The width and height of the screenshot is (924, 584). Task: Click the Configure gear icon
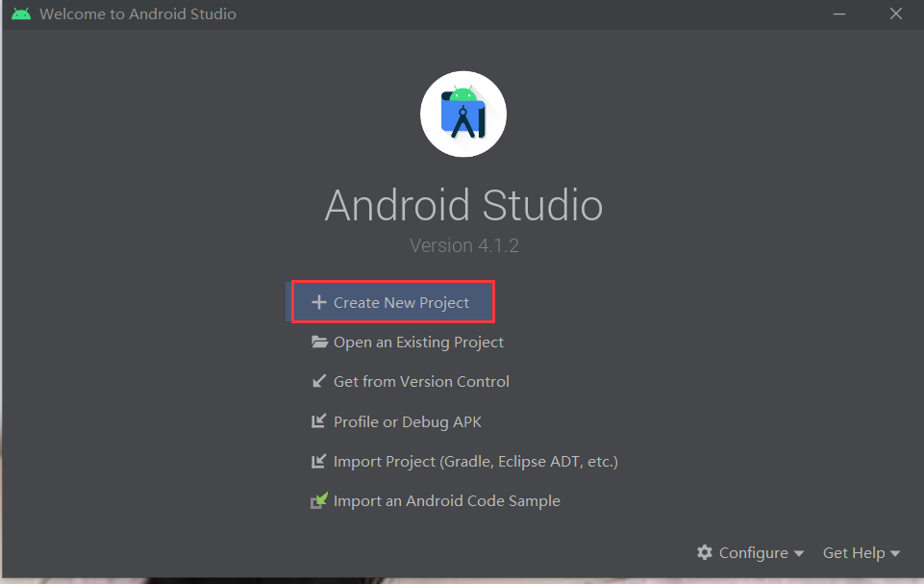[705, 553]
